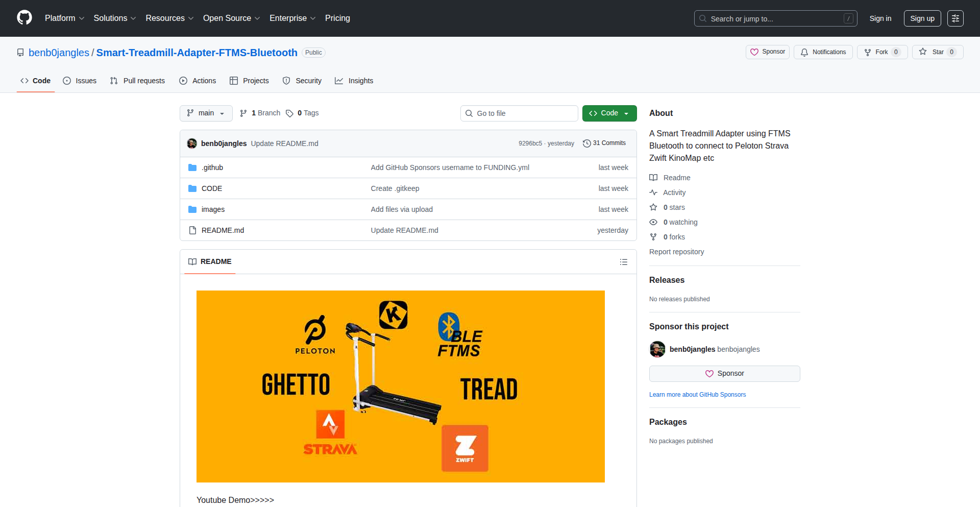Expand the Platform menu in header
The height and width of the screenshot is (507, 980).
[x=64, y=18]
